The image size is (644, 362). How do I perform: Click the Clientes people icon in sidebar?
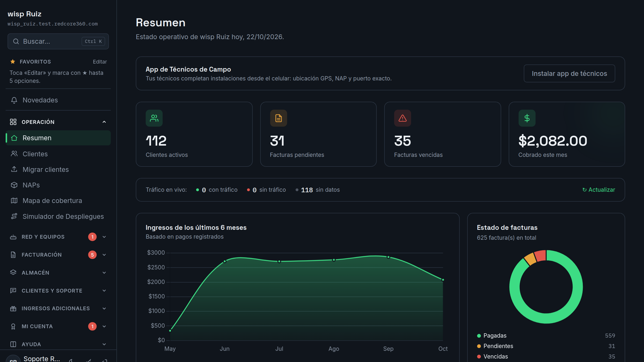(14, 154)
